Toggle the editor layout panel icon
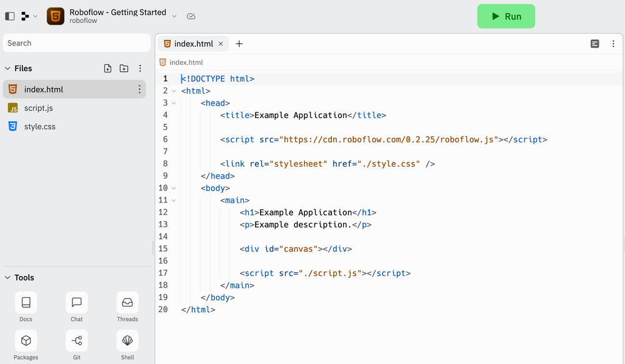 pyautogui.click(x=595, y=44)
